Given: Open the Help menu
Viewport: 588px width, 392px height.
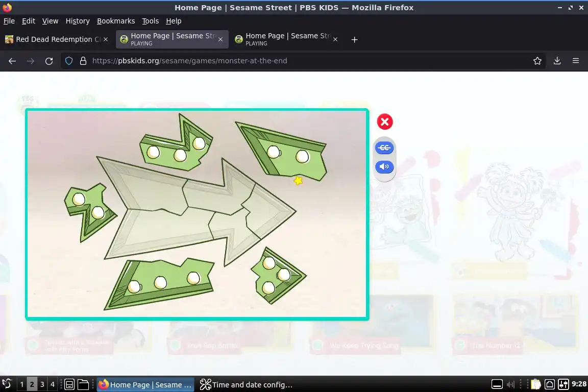Looking at the screenshot, I should coord(174,21).
